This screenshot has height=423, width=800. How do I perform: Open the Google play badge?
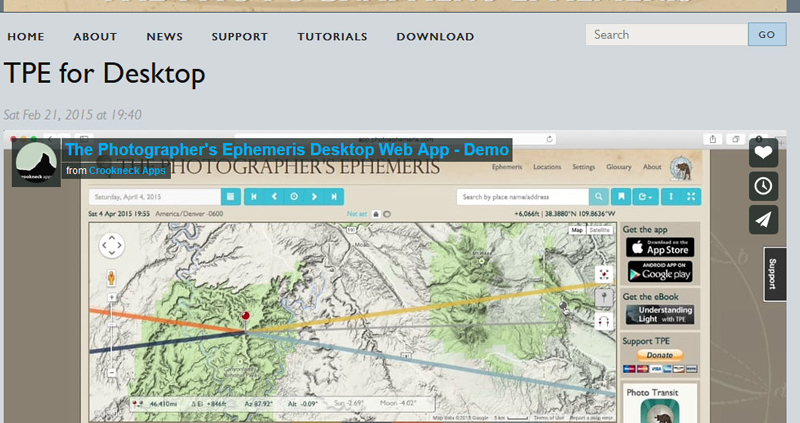click(x=660, y=271)
